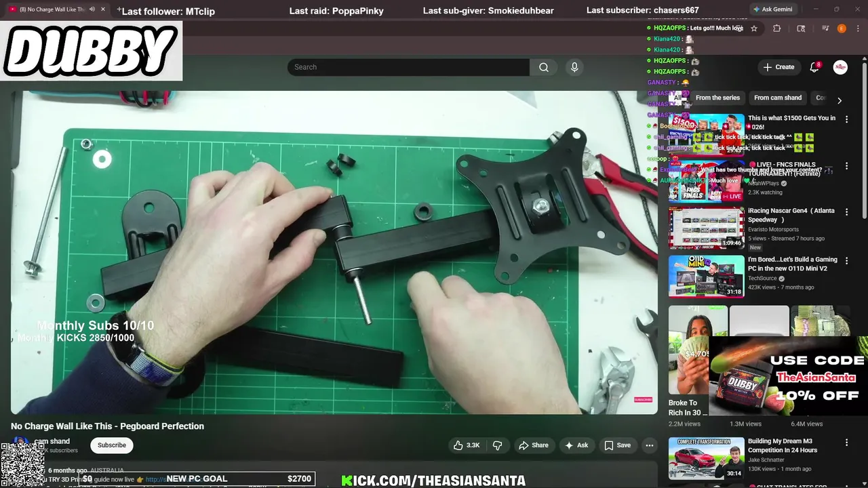Click '5 views · Streamed 7 hours ago' text
868x488 pixels.
(x=786, y=239)
